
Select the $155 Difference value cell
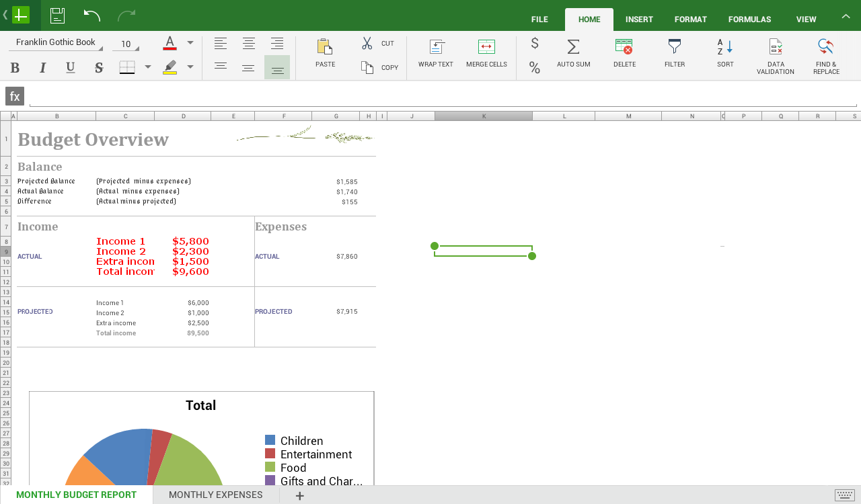[x=336, y=202]
